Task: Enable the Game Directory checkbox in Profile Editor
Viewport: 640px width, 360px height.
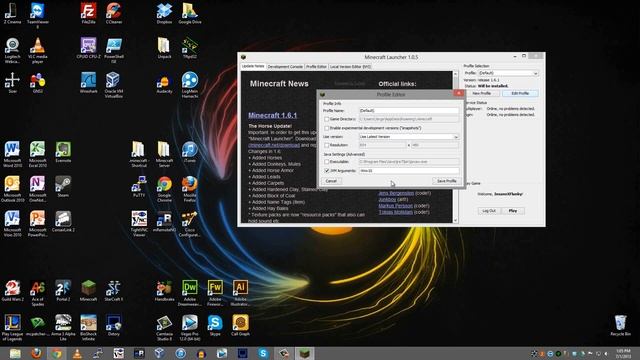Action: pos(327,119)
